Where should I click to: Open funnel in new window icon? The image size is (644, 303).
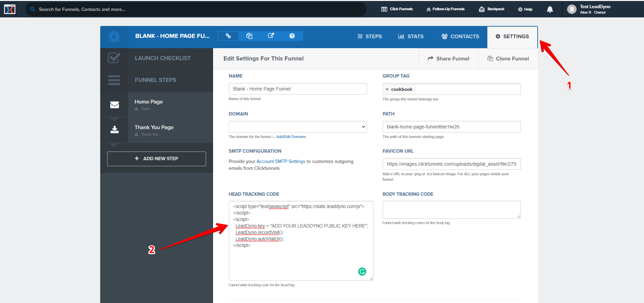pos(271,36)
